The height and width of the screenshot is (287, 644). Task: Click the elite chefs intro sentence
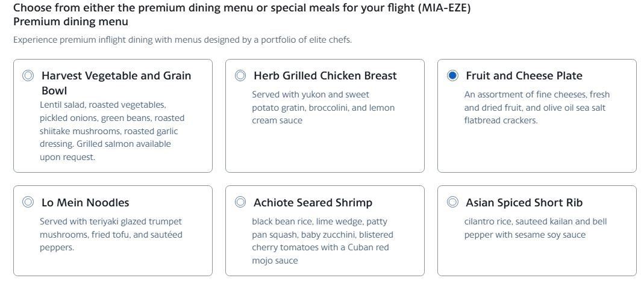pos(182,40)
